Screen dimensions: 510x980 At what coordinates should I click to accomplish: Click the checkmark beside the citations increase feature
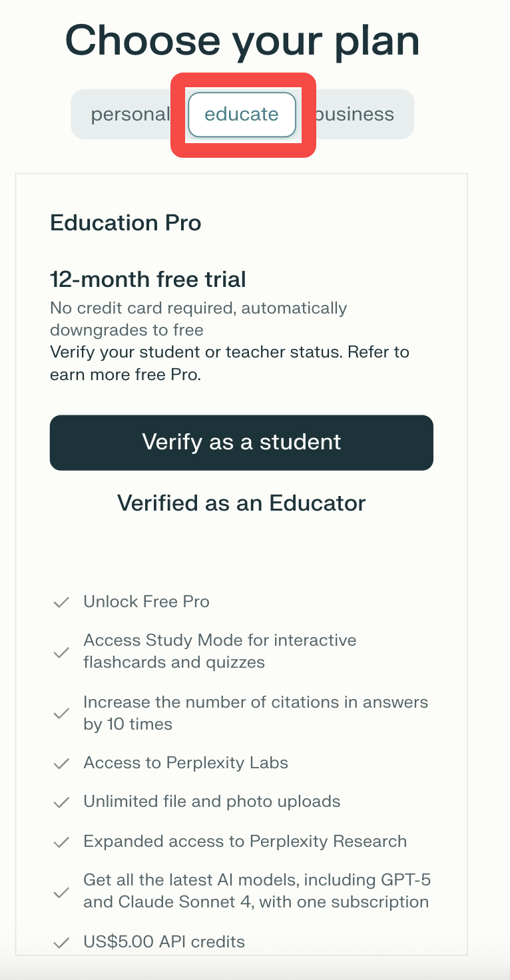point(62,714)
